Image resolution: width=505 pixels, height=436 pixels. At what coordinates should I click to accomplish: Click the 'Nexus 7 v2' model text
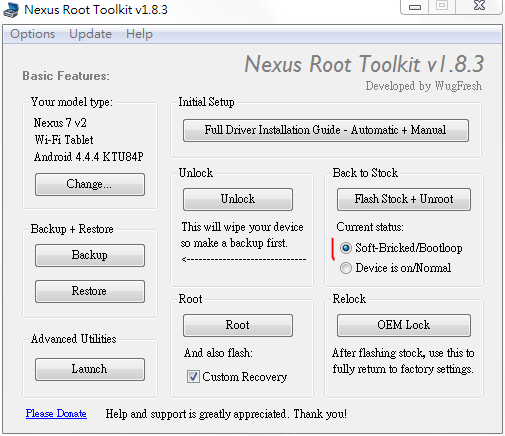(x=60, y=123)
